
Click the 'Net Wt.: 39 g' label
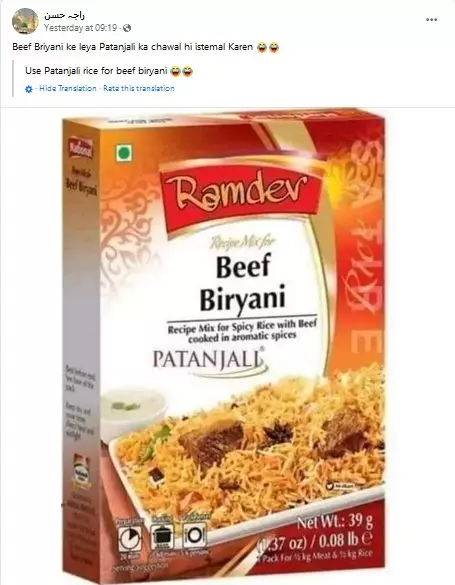(x=335, y=522)
